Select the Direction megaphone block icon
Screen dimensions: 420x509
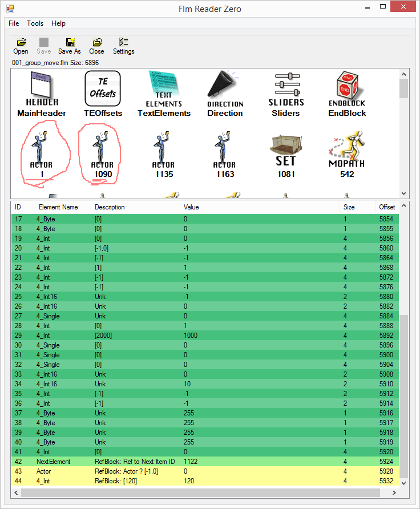click(x=225, y=94)
